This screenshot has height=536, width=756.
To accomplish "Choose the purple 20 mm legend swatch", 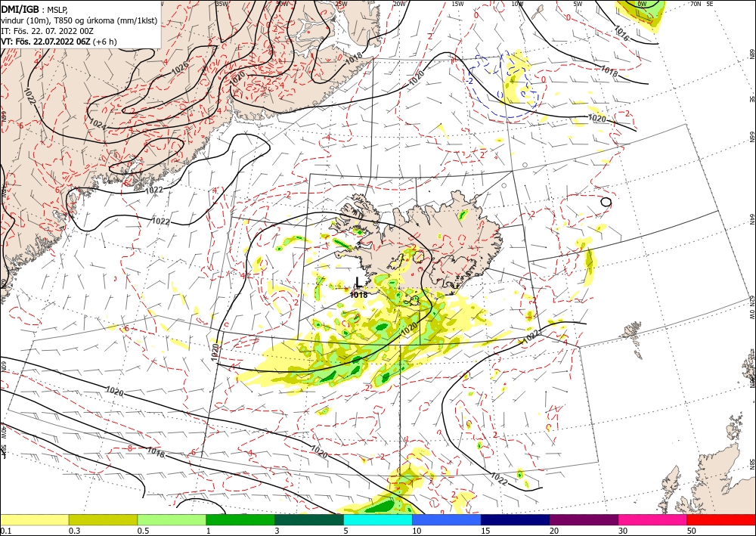I will click(584, 519).
